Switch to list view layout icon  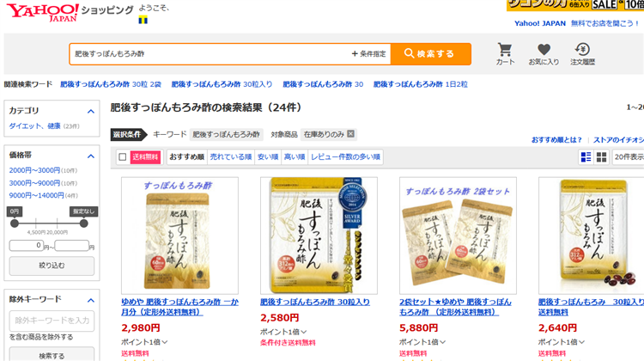click(x=586, y=156)
